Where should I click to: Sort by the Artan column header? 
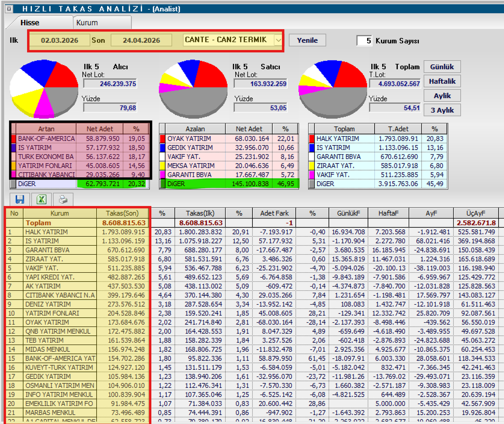[46, 129]
